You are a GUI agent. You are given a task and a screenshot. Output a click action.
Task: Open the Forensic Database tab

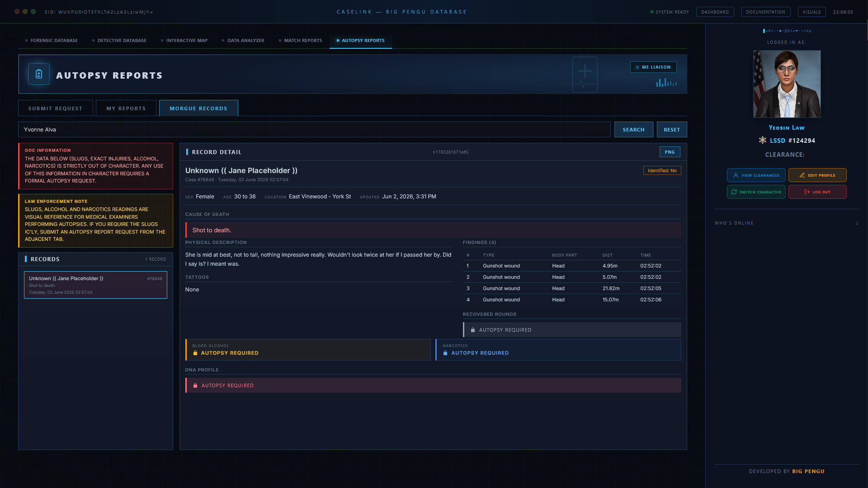[x=51, y=41]
